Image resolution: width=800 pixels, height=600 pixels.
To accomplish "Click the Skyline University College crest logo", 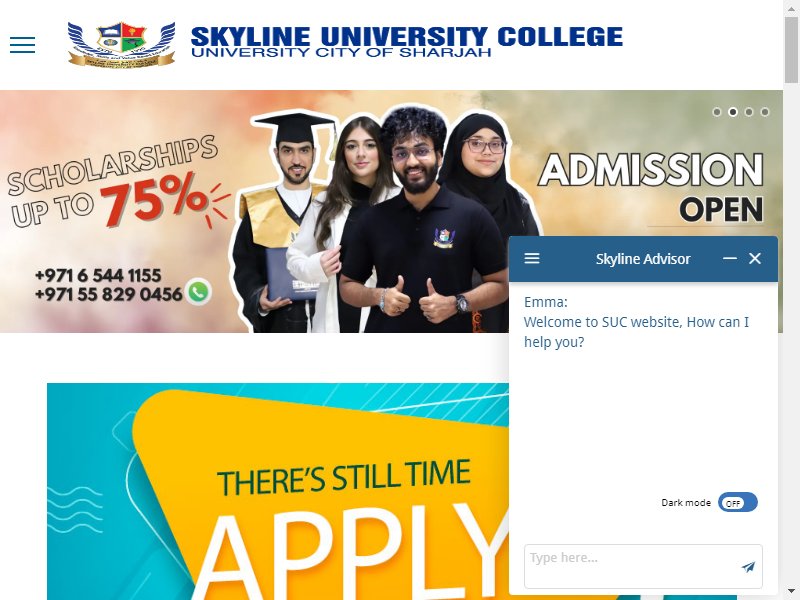I will (x=121, y=44).
